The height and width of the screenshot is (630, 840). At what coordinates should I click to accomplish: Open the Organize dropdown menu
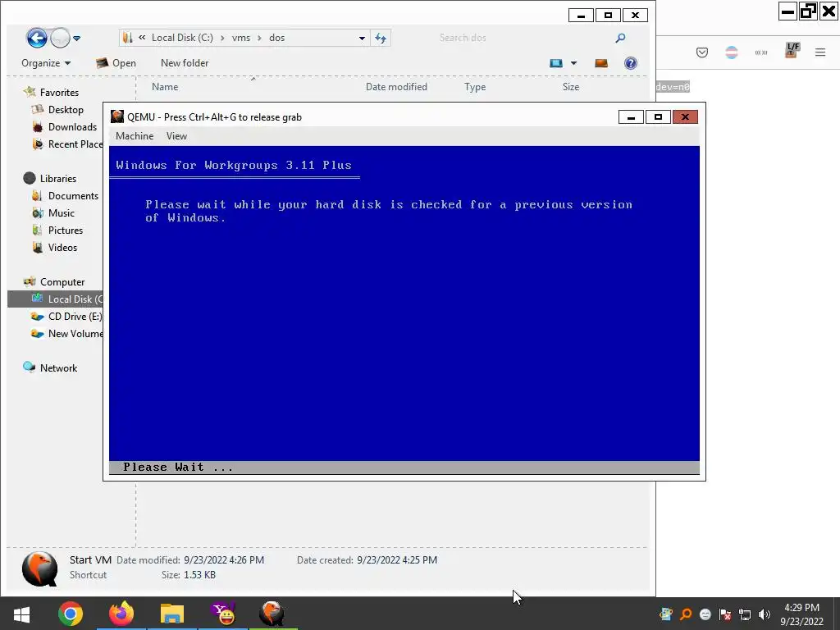(x=46, y=63)
